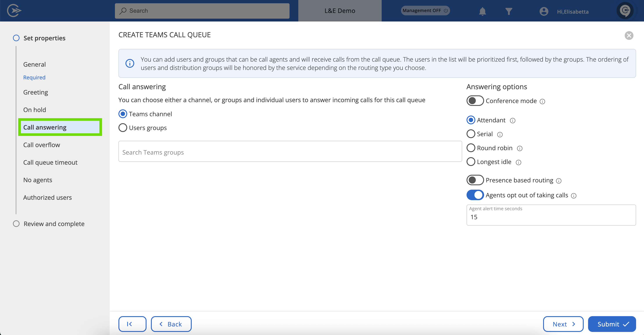Click the blue info circle in the banner
This screenshot has height=335, width=644.
click(x=129, y=63)
